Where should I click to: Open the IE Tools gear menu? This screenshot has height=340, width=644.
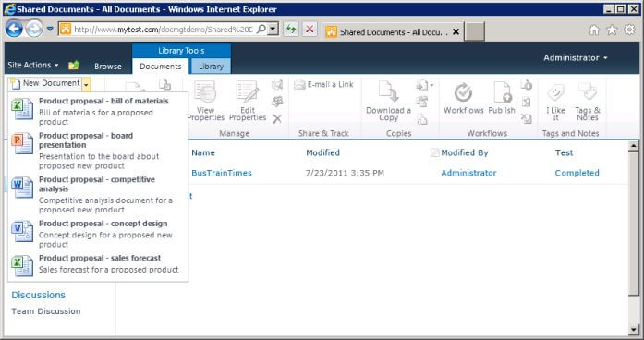tap(629, 30)
